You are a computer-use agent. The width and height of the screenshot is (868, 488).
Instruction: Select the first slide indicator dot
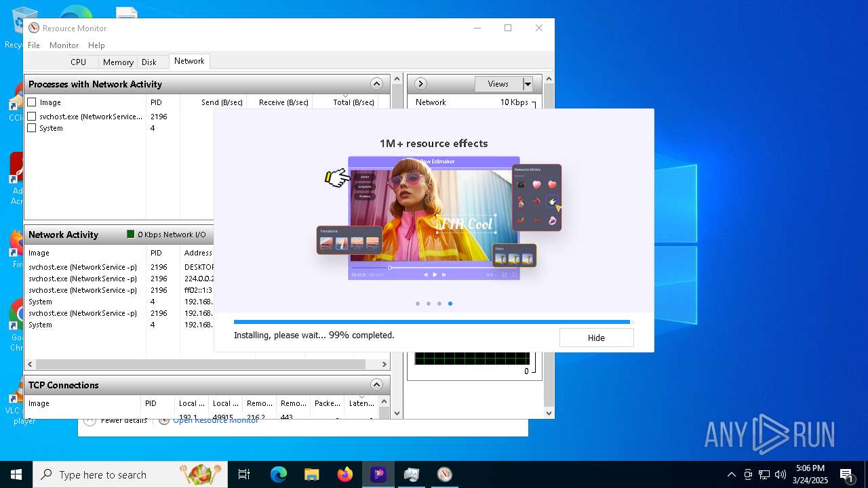click(x=418, y=304)
